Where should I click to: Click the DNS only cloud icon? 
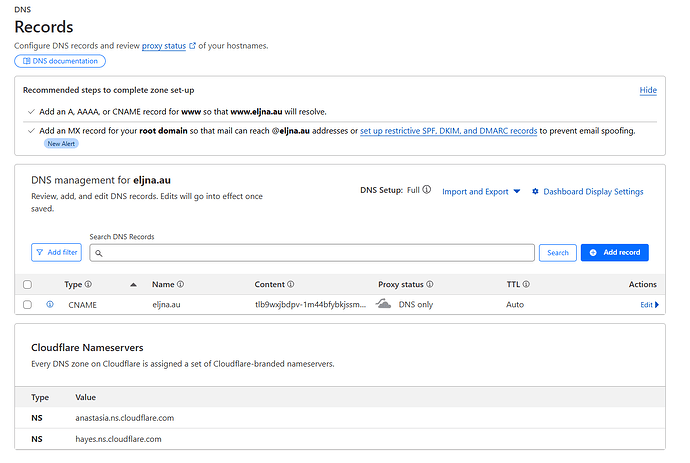383,304
